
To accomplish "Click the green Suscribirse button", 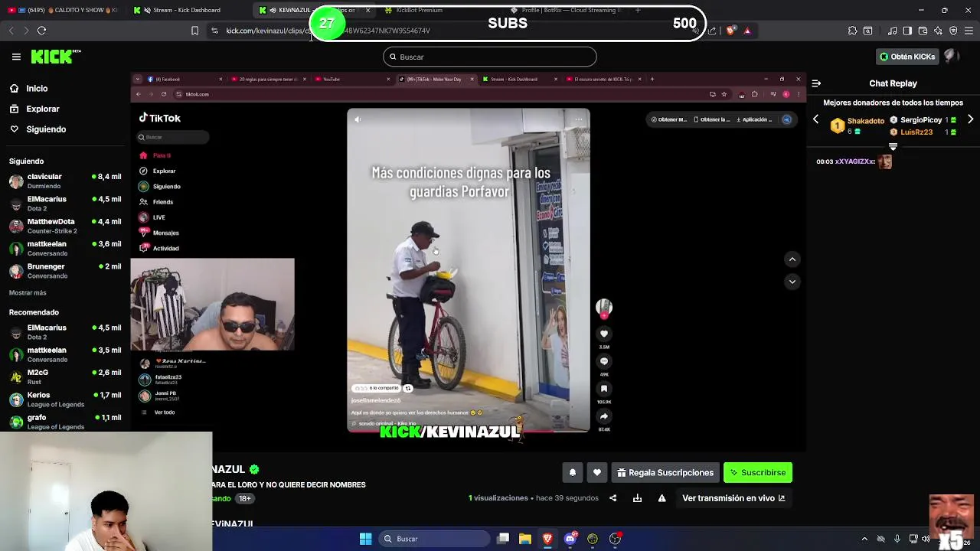I will [x=758, y=473].
